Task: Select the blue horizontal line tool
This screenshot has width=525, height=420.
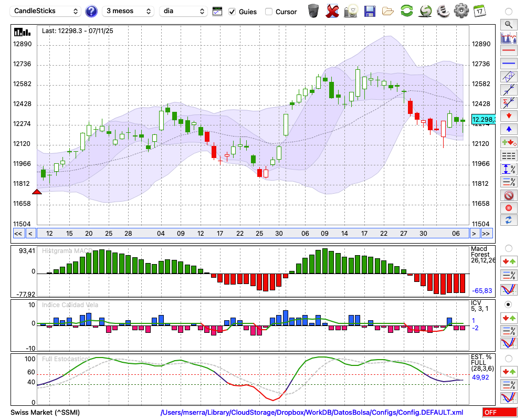Action: [x=508, y=64]
